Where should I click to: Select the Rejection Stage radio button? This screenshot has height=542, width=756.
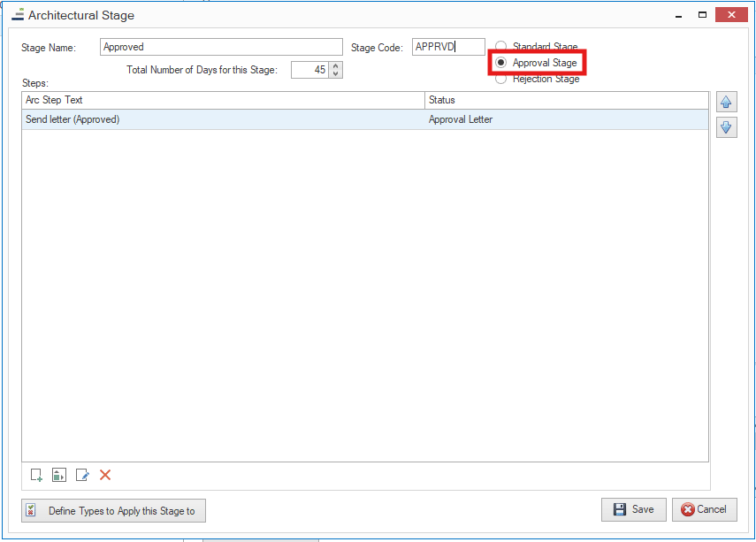tap(501, 79)
